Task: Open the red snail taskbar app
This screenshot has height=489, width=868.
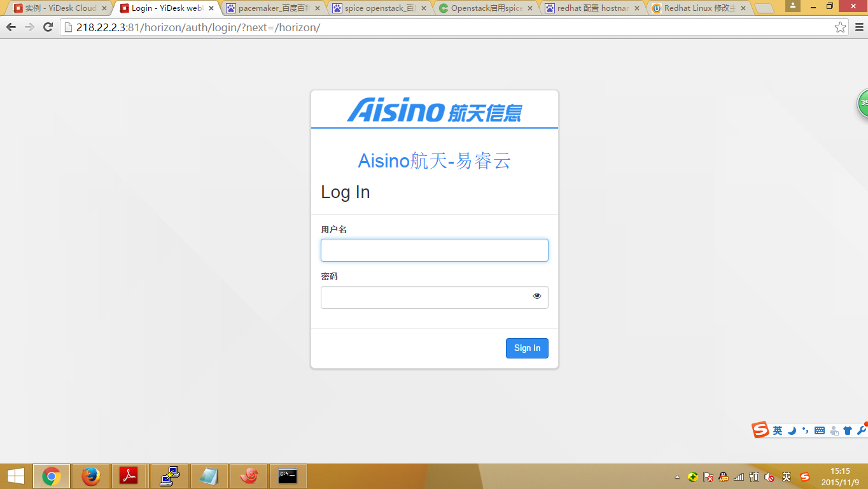Action: (x=249, y=476)
